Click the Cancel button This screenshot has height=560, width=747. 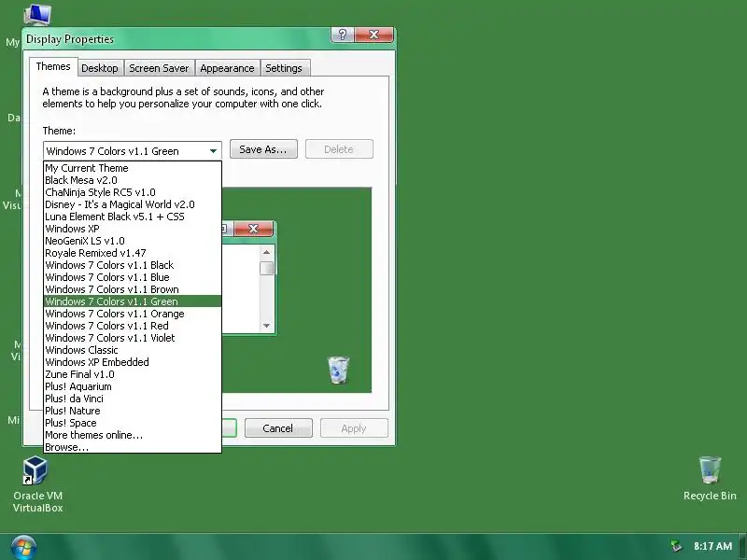click(278, 428)
